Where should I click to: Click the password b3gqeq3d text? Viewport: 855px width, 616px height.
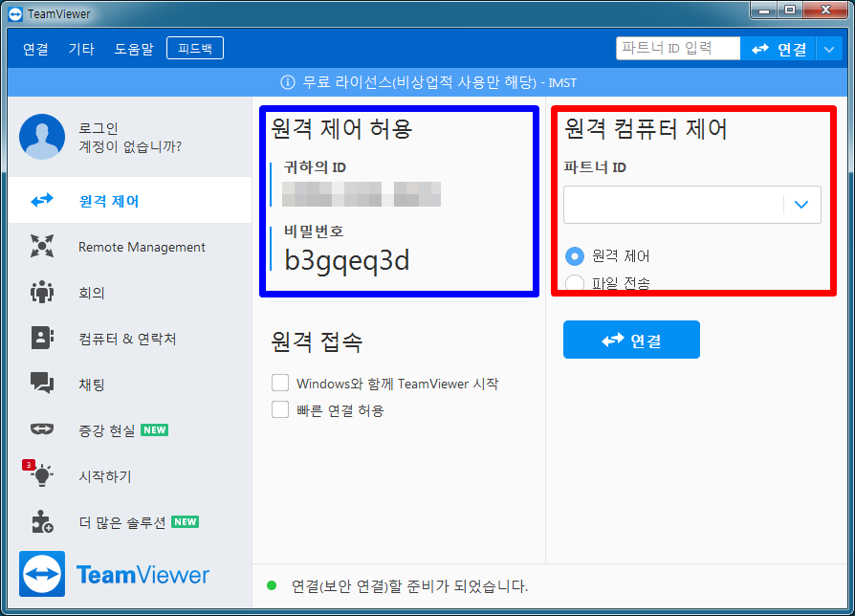click(x=347, y=260)
